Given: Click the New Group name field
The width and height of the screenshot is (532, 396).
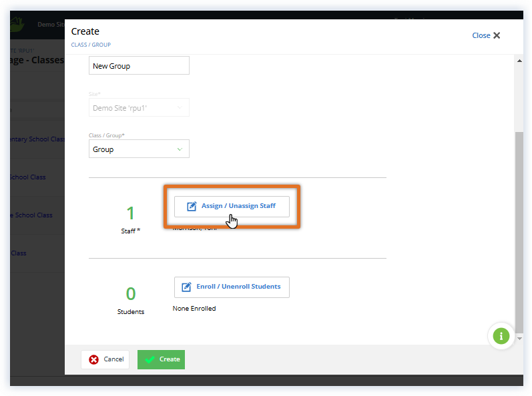Looking at the screenshot, I should pyautogui.click(x=139, y=65).
